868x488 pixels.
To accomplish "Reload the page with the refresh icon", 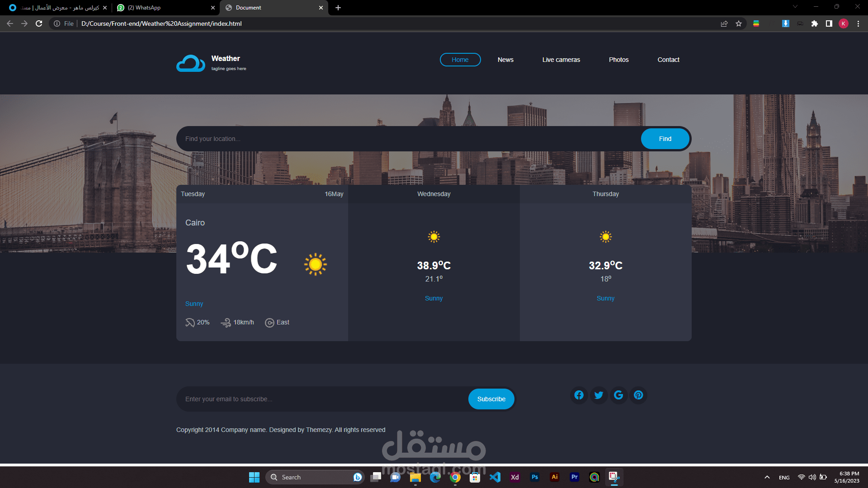I will click(x=39, y=23).
